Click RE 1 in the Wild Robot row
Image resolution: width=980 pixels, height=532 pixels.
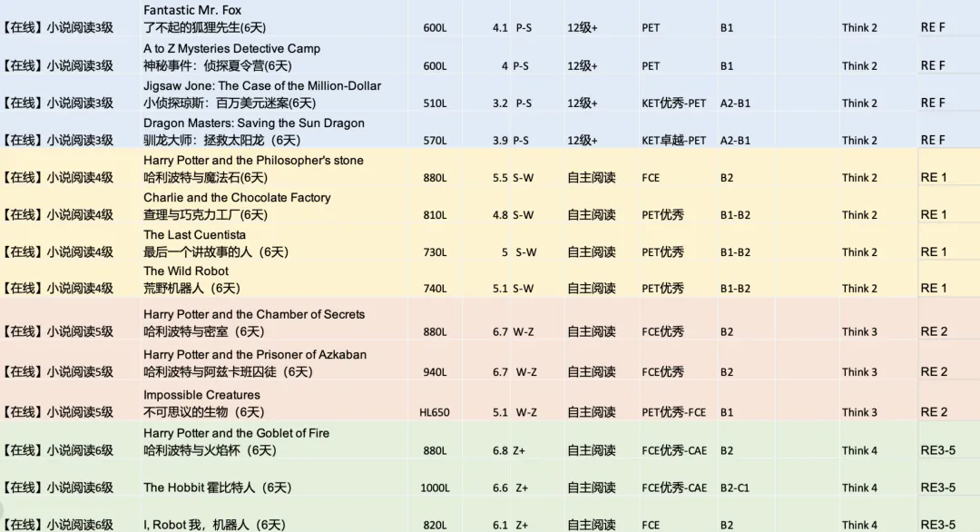point(934,288)
